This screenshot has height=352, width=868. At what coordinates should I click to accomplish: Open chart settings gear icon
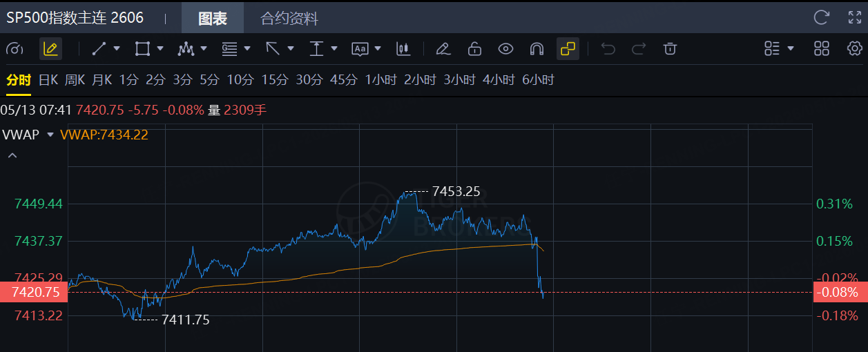tap(854, 48)
